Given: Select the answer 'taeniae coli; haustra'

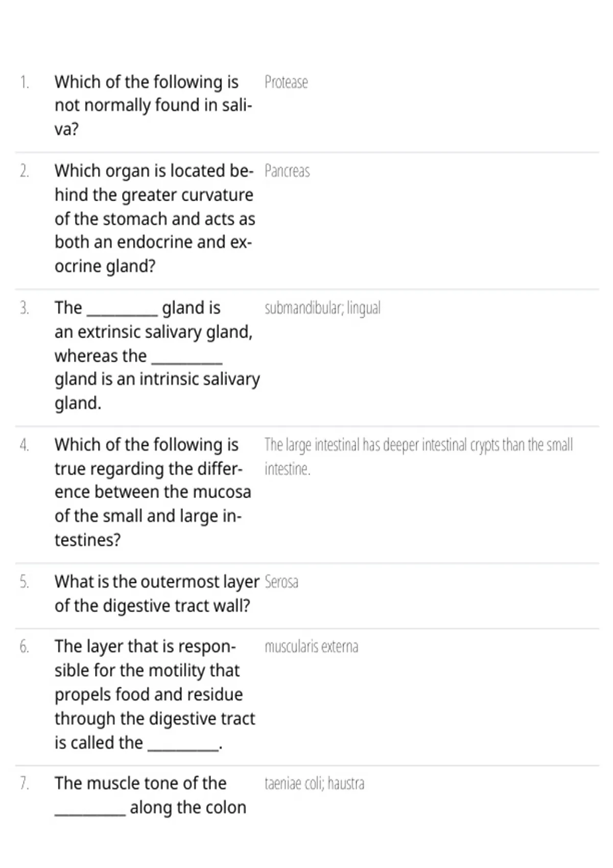Looking at the screenshot, I should pos(314,784).
